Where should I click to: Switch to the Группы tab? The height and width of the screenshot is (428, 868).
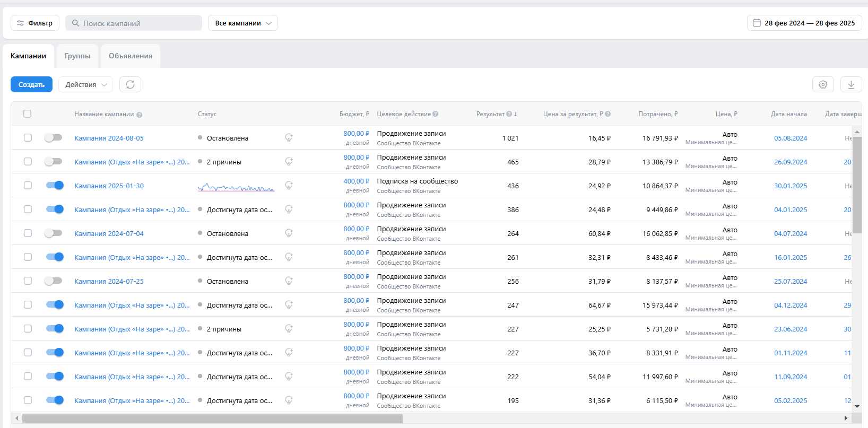(77, 56)
